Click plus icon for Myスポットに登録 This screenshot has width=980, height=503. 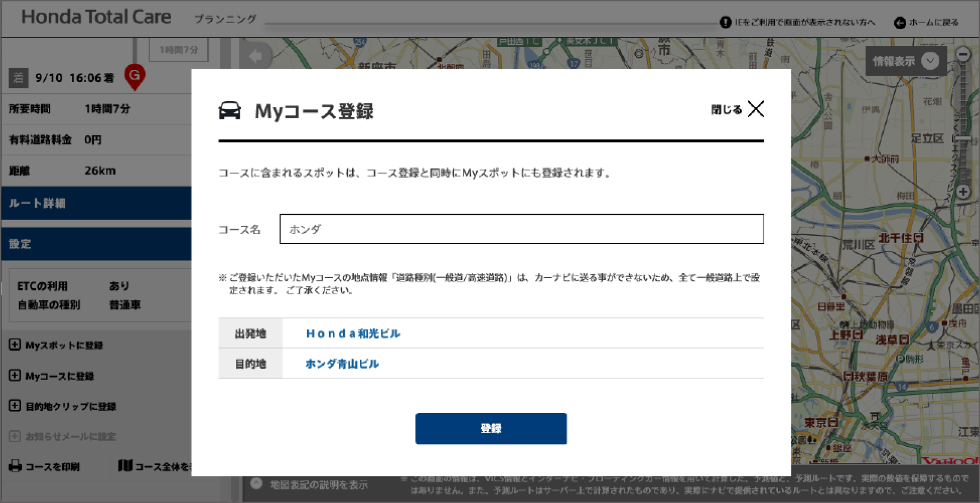15,345
